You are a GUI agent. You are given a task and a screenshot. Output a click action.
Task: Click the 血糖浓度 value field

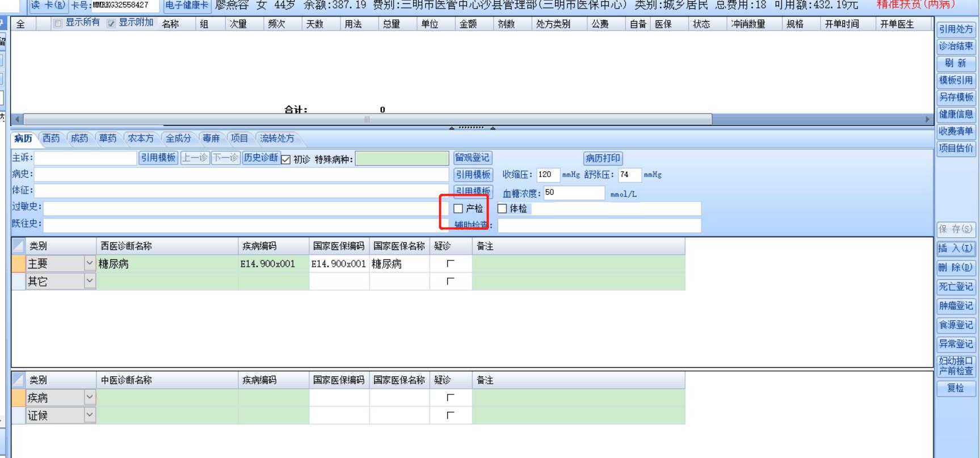click(574, 193)
